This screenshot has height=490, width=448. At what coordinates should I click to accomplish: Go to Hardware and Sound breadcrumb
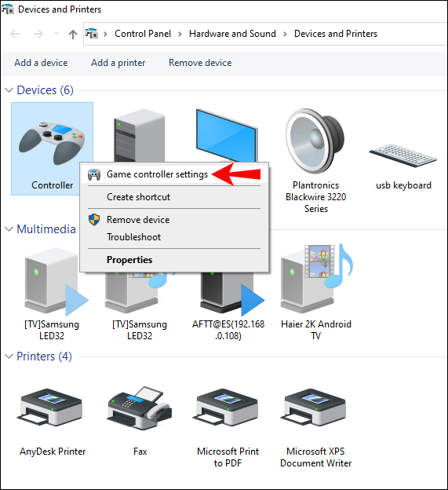tap(232, 34)
